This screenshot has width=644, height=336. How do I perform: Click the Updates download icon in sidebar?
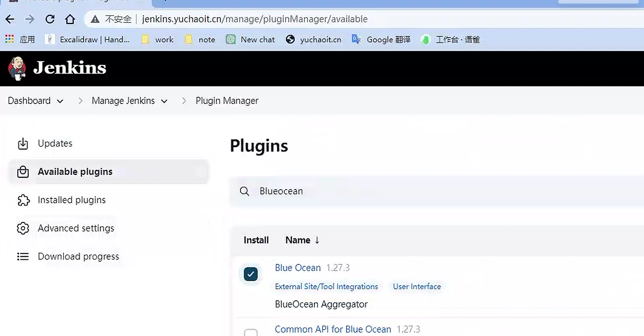click(23, 144)
